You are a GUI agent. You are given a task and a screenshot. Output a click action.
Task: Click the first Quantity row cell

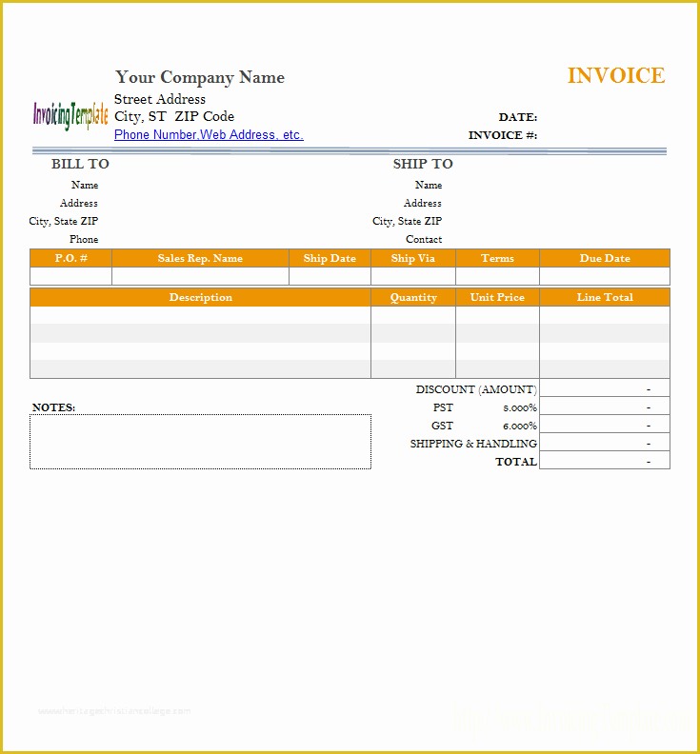[413, 315]
